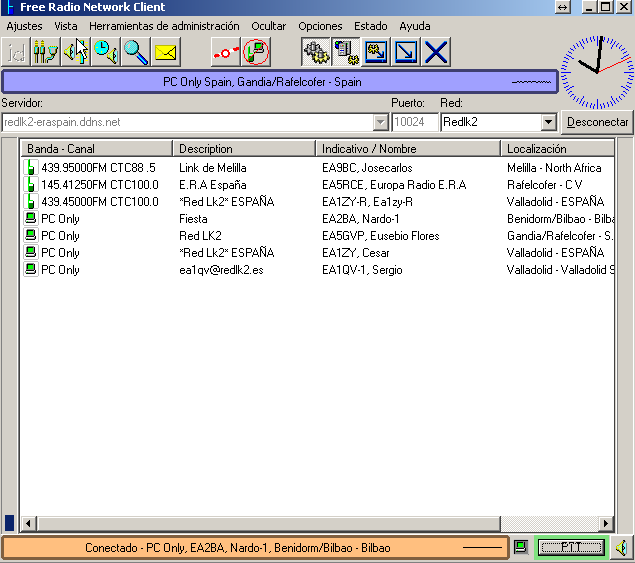Click the blue X toolbar icon
This screenshot has width=635, height=563.
click(x=436, y=51)
